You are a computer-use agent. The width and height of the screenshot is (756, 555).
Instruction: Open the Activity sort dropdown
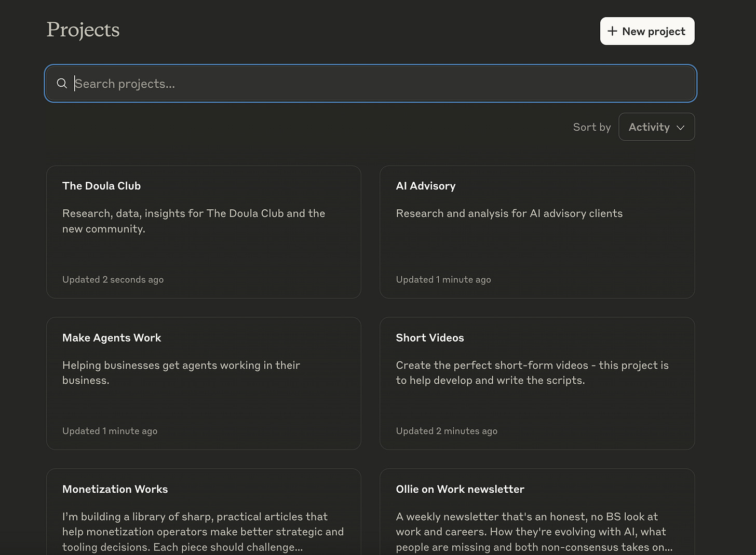656,127
